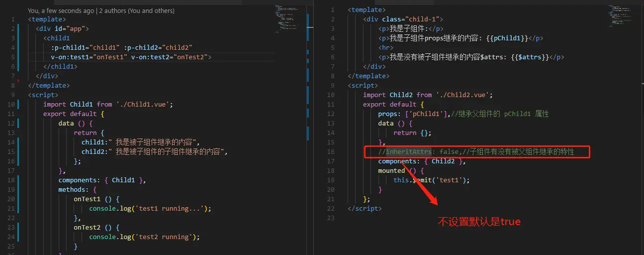644x255 pixels.
Task: Click the <hr> tag in right editor
Action: click(386, 48)
